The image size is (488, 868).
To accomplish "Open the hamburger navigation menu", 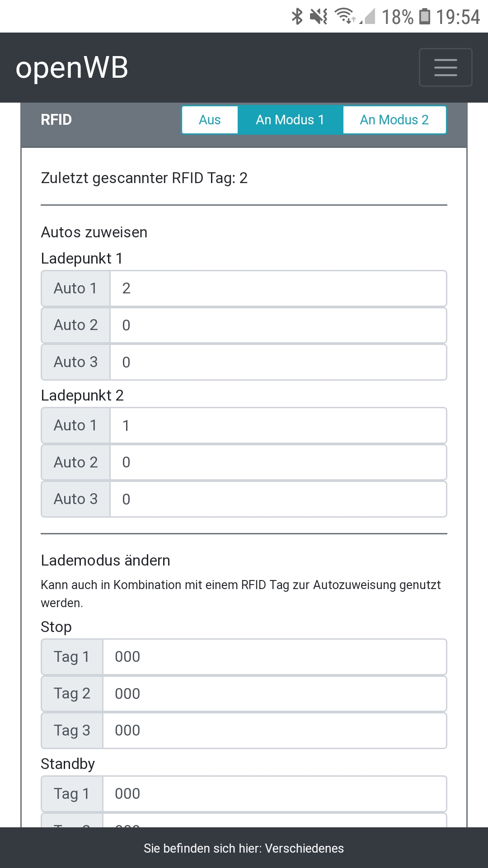I will click(446, 67).
